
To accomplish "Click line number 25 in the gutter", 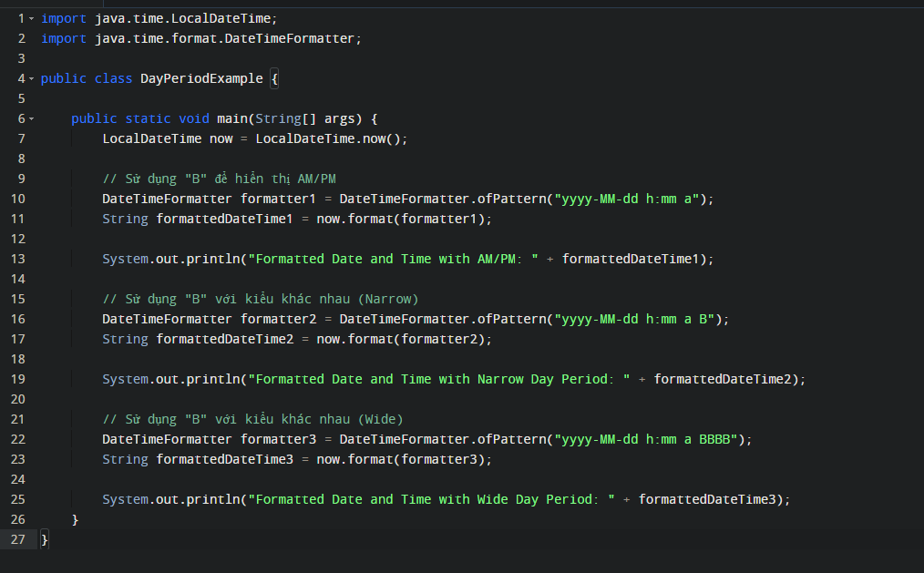I will tap(20, 499).
